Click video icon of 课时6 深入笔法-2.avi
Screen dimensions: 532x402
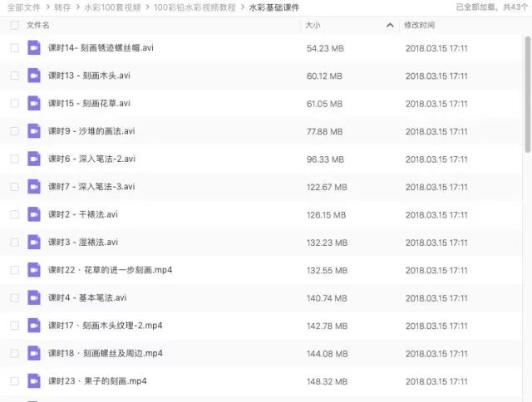click(34, 159)
